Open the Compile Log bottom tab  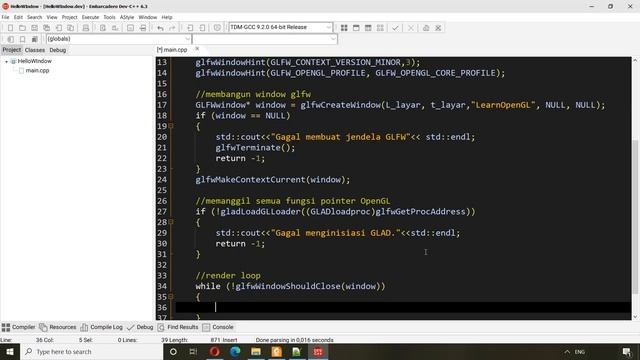click(x=102, y=327)
